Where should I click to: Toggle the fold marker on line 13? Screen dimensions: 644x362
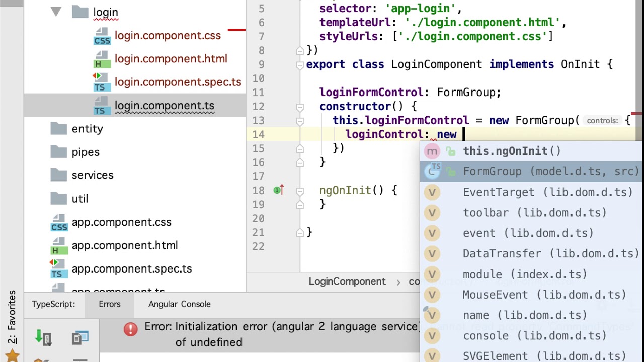pos(300,121)
